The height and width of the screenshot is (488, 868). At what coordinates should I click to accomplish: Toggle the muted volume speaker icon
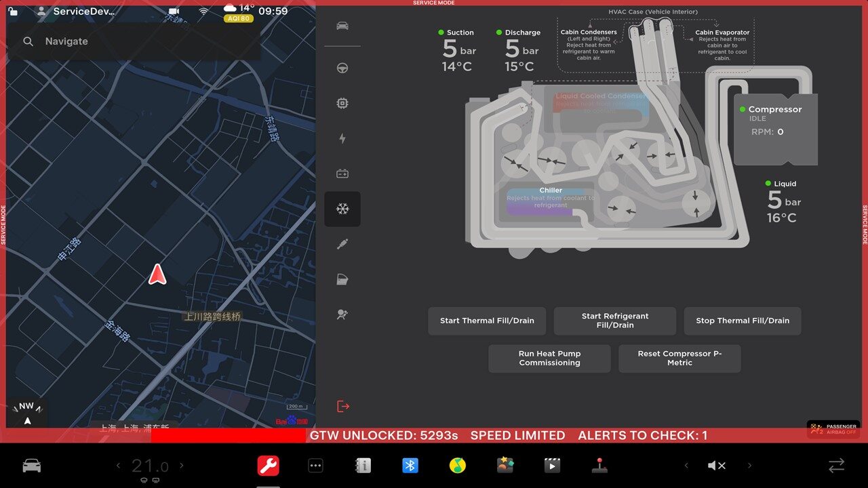coord(716,466)
